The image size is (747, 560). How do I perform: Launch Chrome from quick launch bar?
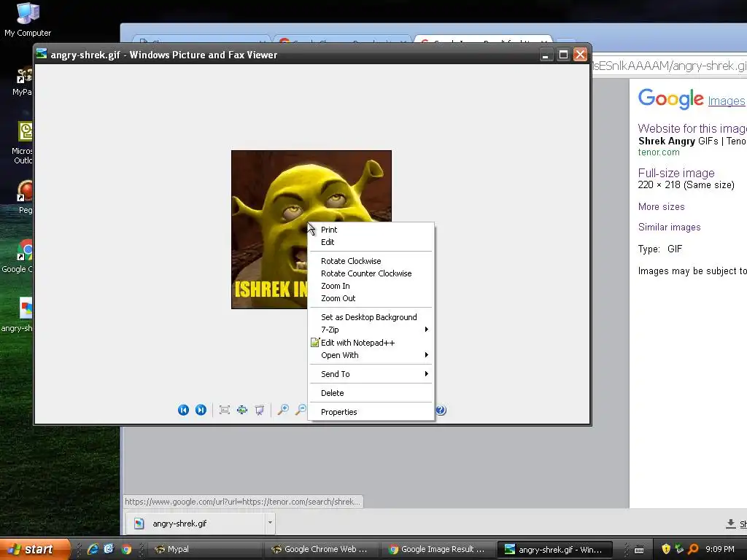(x=126, y=549)
